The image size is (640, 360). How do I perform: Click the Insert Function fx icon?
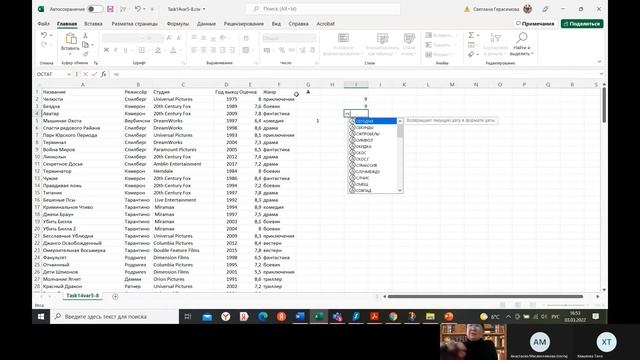coord(104,74)
